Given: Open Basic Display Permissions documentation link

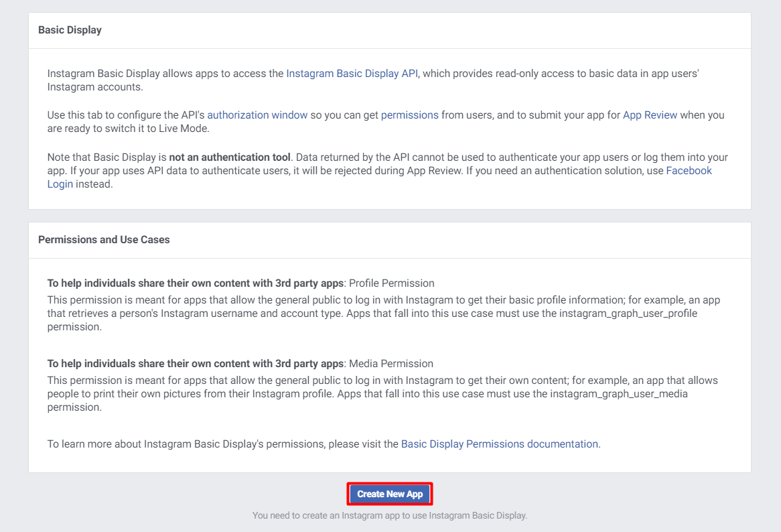Looking at the screenshot, I should tap(499, 444).
